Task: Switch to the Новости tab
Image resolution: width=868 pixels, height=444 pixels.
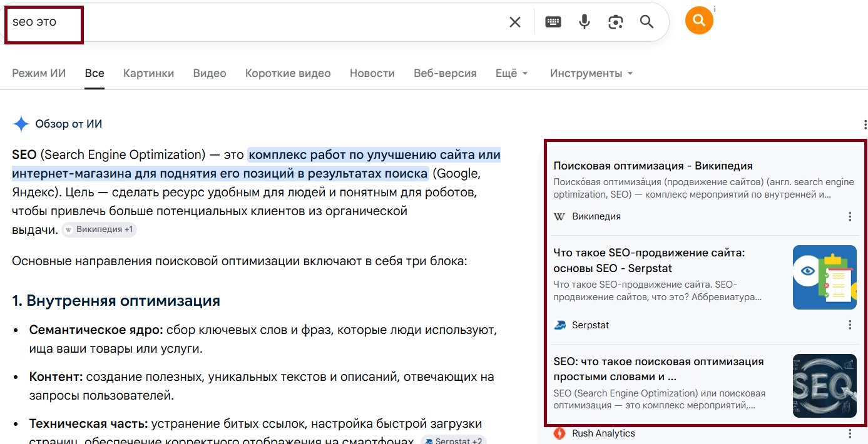Action: click(372, 73)
